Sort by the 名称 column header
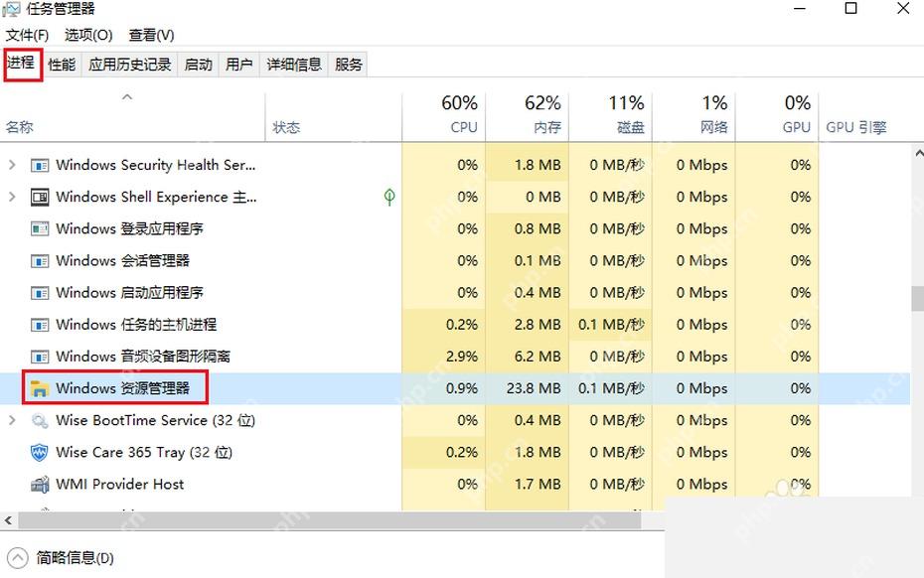The height and width of the screenshot is (578, 924). click(x=132, y=116)
